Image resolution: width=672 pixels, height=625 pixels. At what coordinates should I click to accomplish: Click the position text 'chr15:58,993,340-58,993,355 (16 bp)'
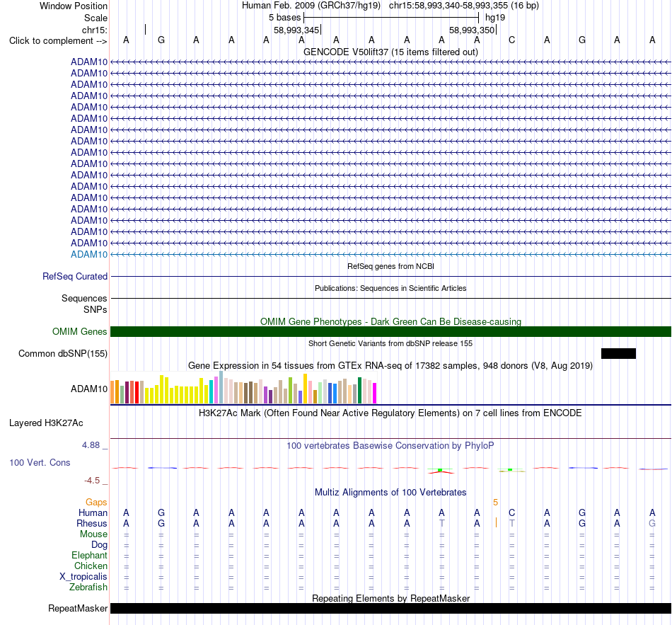(x=464, y=6)
